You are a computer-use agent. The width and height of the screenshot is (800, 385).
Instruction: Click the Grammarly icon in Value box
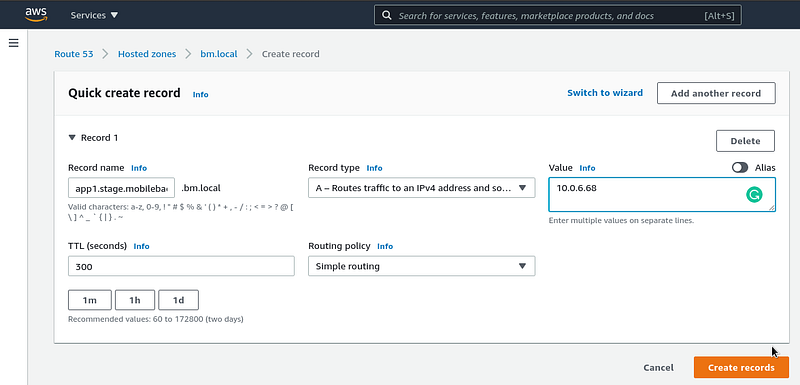(x=754, y=194)
